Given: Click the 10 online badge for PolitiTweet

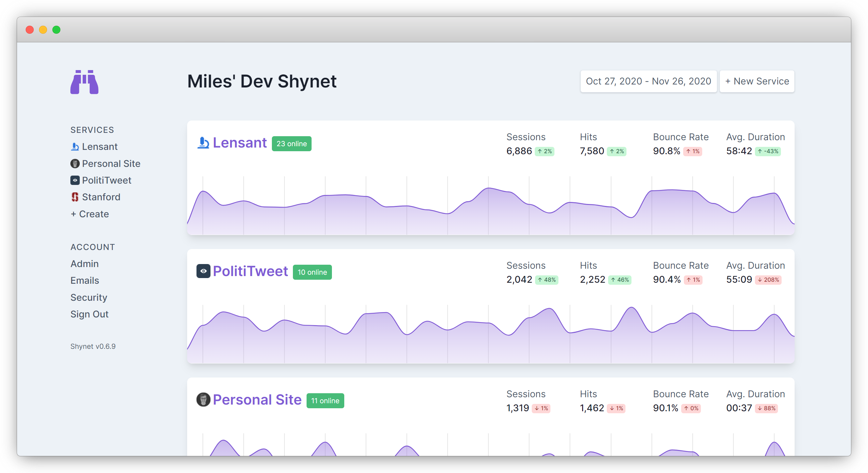Looking at the screenshot, I should (312, 272).
